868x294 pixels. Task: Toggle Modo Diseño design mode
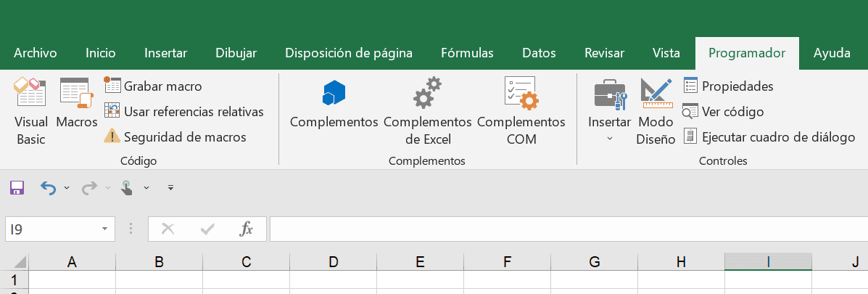pyautogui.click(x=656, y=110)
